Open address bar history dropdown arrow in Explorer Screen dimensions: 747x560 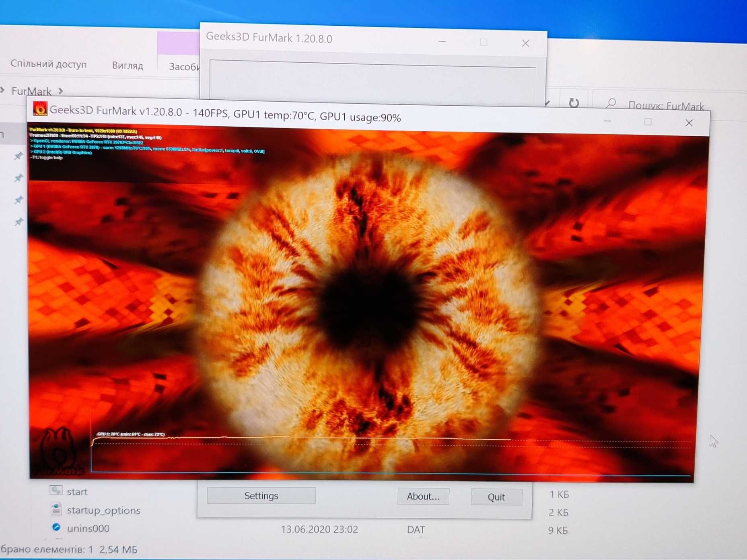tap(547, 103)
